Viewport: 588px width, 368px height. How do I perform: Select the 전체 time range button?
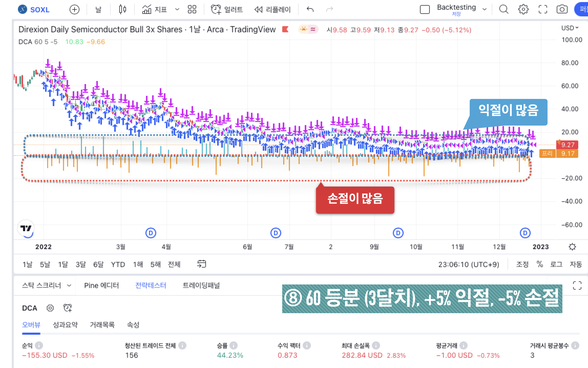pyautogui.click(x=174, y=264)
